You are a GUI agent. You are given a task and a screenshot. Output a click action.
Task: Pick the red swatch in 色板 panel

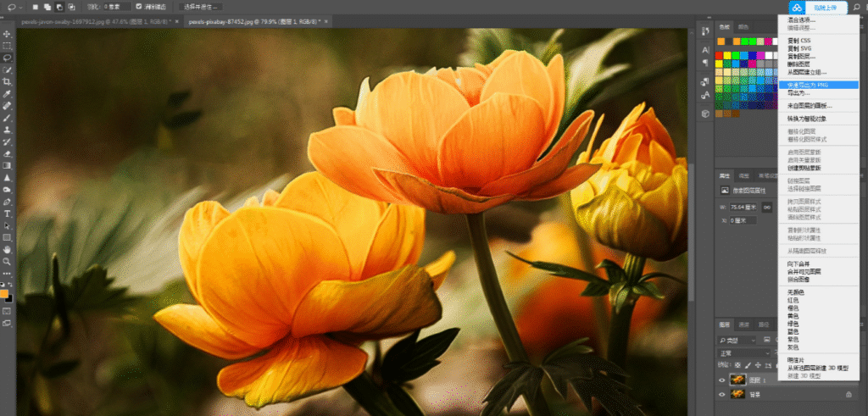pyautogui.click(x=719, y=55)
